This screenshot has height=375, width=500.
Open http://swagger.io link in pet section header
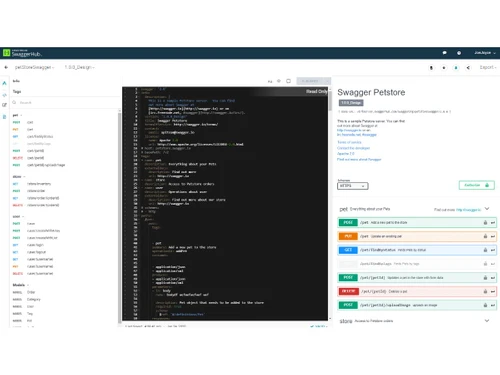468,210
